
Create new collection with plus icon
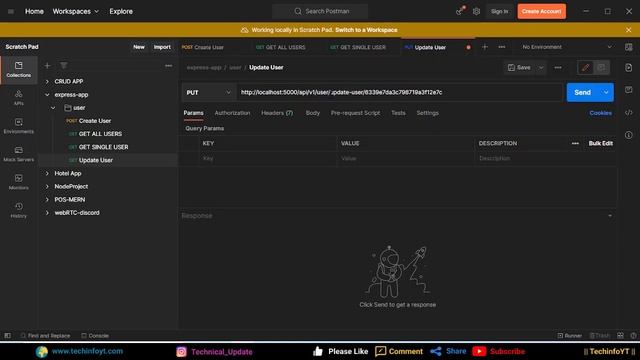pos(47,66)
